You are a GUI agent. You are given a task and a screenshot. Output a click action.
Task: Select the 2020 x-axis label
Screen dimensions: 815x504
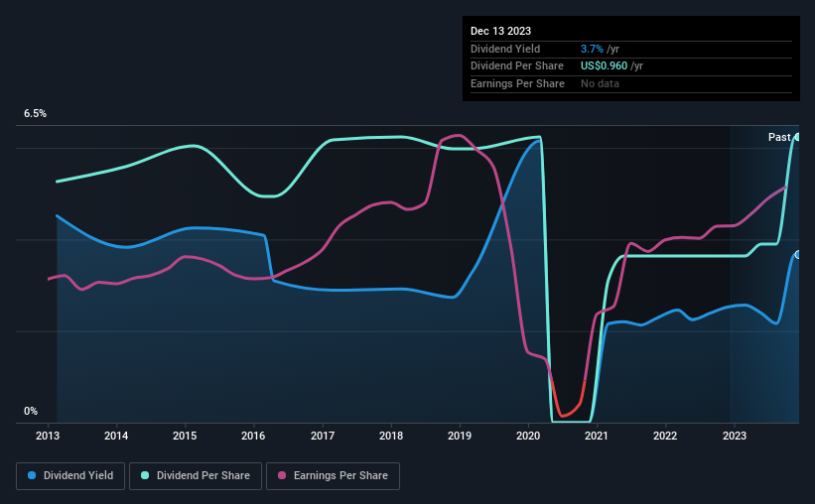(x=528, y=436)
